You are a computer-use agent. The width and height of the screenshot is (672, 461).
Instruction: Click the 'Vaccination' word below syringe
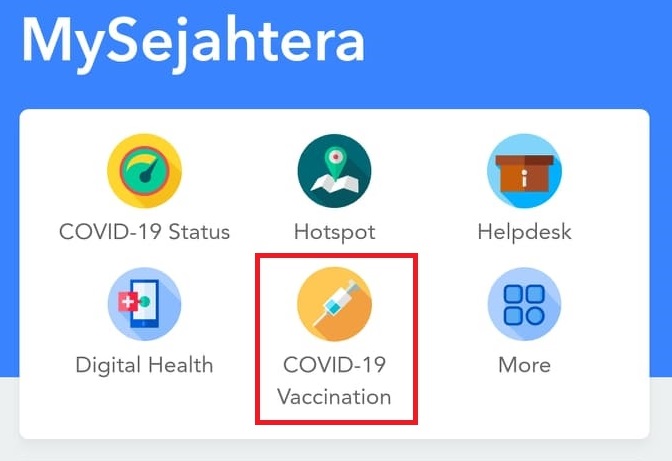click(x=334, y=397)
